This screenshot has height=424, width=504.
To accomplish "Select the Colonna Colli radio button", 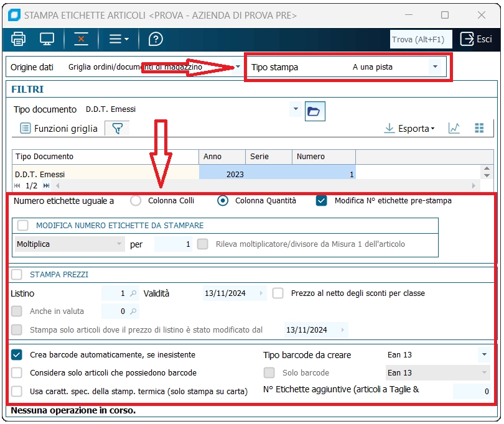I will coord(136,201).
